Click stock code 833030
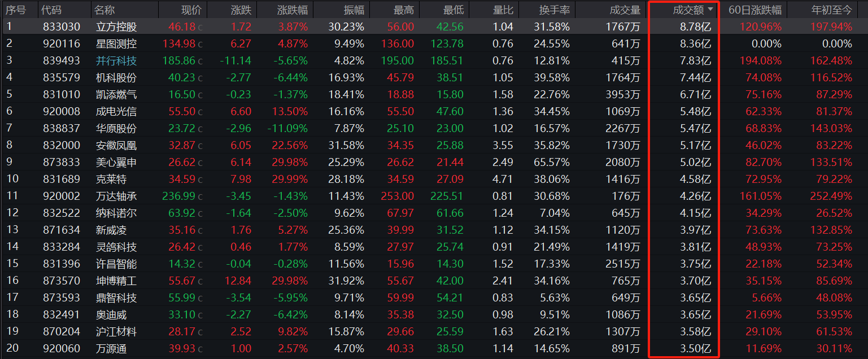This screenshot has width=868, height=359. (62, 27)
